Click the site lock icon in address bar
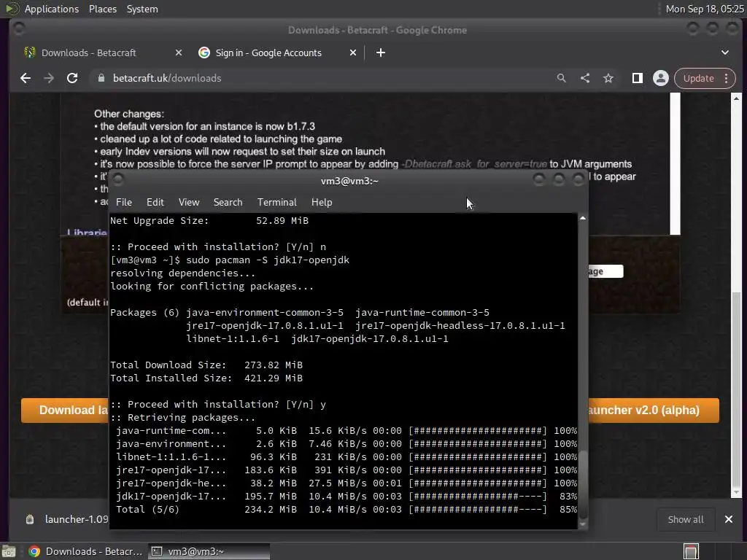Screen dimensions: 747x560 click(x=101, y=78)
